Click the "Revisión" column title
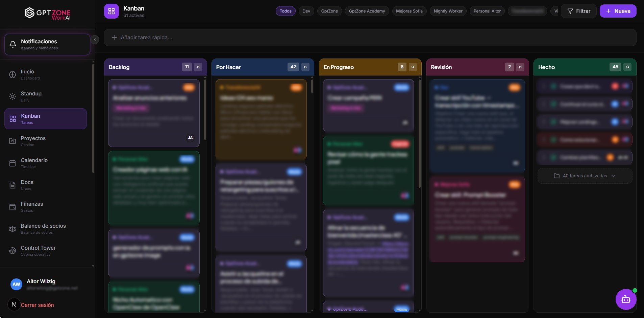 pyautogui.click(x=441, y=67)
